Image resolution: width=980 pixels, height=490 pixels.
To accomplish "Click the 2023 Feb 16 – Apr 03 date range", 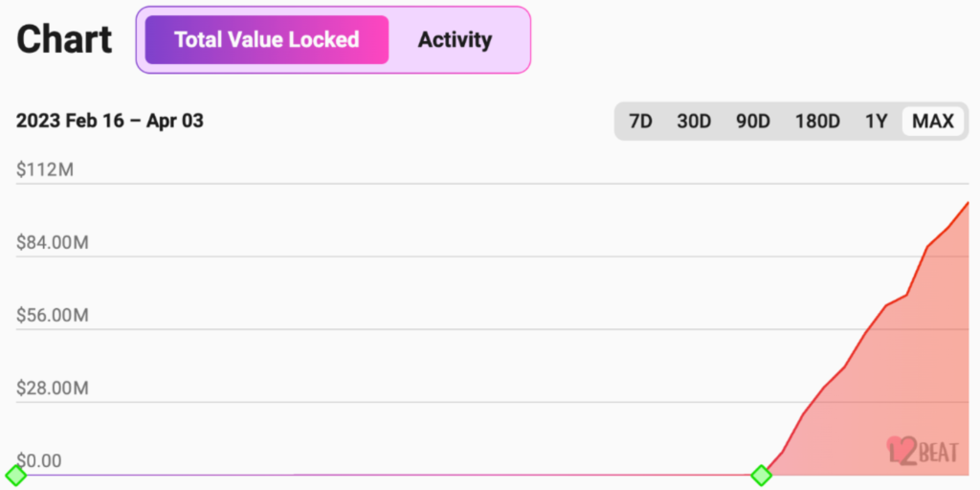I will (110, 121).
